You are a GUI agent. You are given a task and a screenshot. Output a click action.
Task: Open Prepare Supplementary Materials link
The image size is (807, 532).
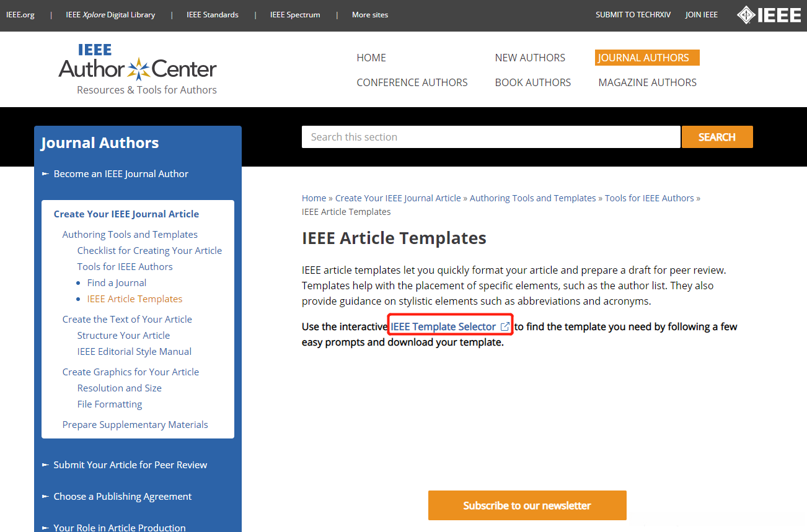coord(135,425)
